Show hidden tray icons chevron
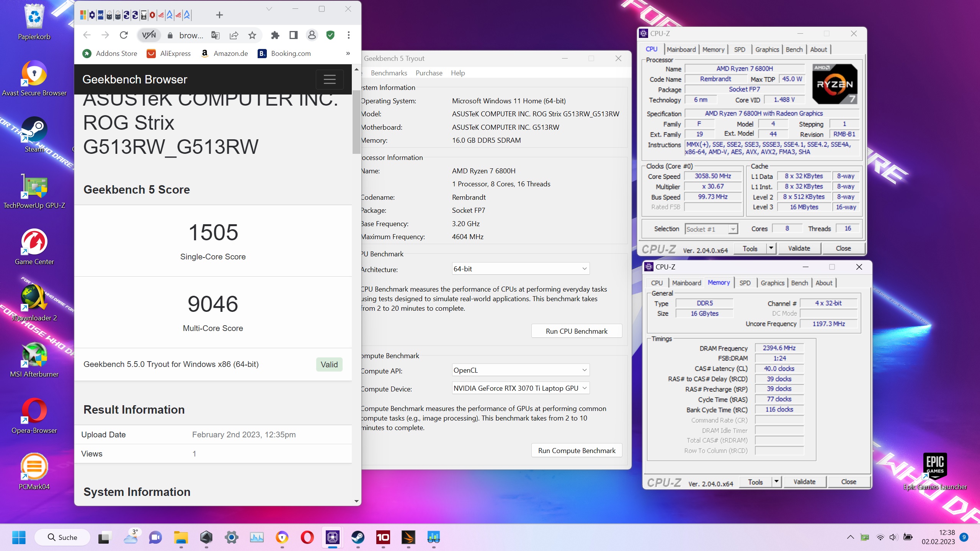The width and height of the screenshot is (980, 551). click(850, 537)
